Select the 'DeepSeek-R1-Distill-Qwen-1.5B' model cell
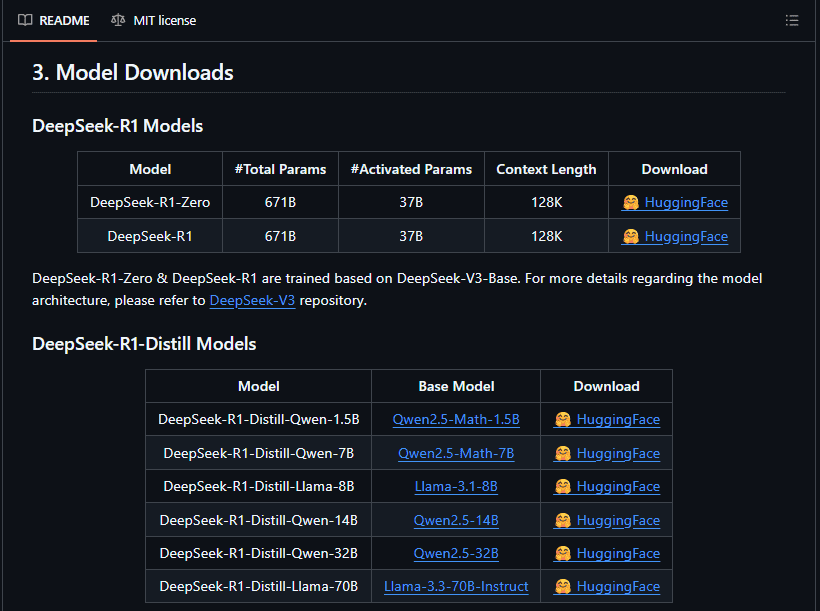The height and width of the screenshot is (611, 820). (x=259, y=420)
